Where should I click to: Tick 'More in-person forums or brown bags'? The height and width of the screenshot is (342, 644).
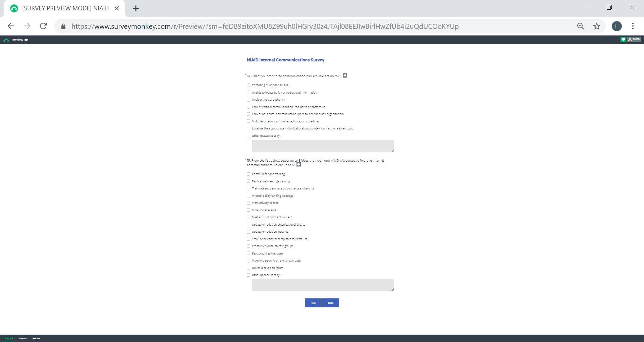249,261
